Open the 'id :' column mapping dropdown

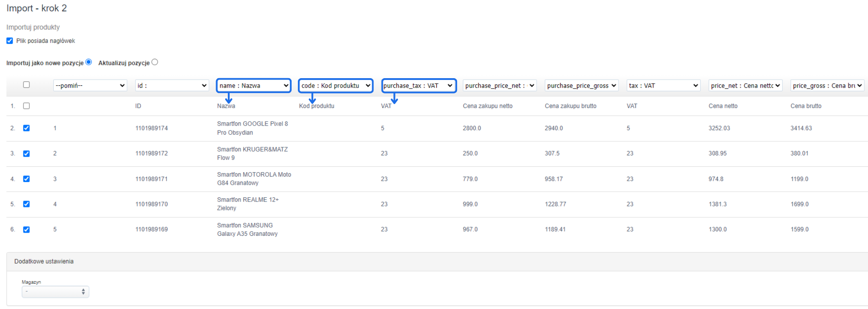pyautogui.click(x=172, y=85)
